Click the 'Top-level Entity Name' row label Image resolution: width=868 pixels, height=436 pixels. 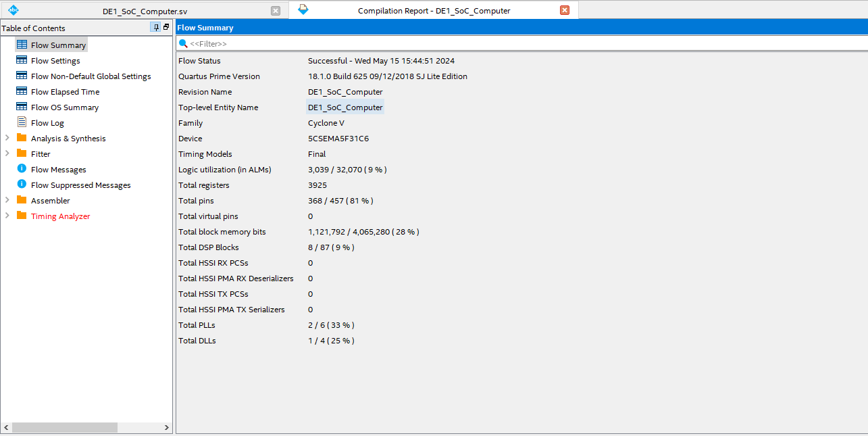coord(218,107)
